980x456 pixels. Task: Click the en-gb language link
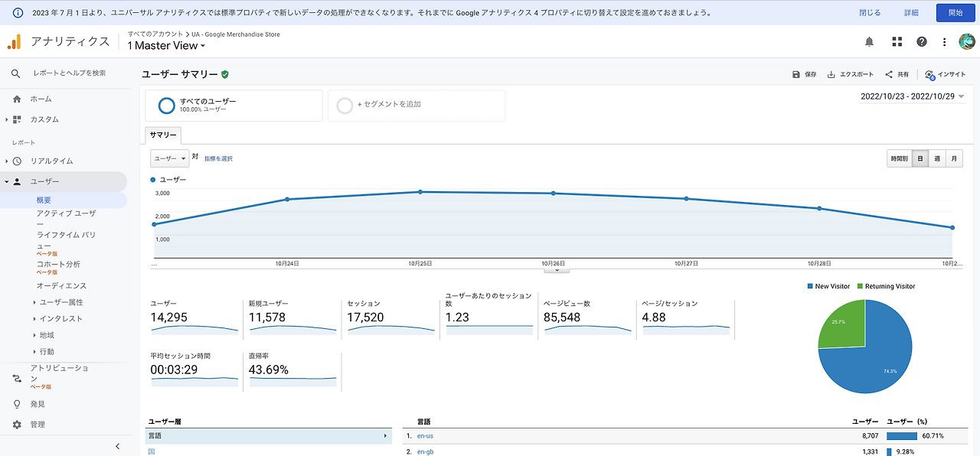(426, 451)
